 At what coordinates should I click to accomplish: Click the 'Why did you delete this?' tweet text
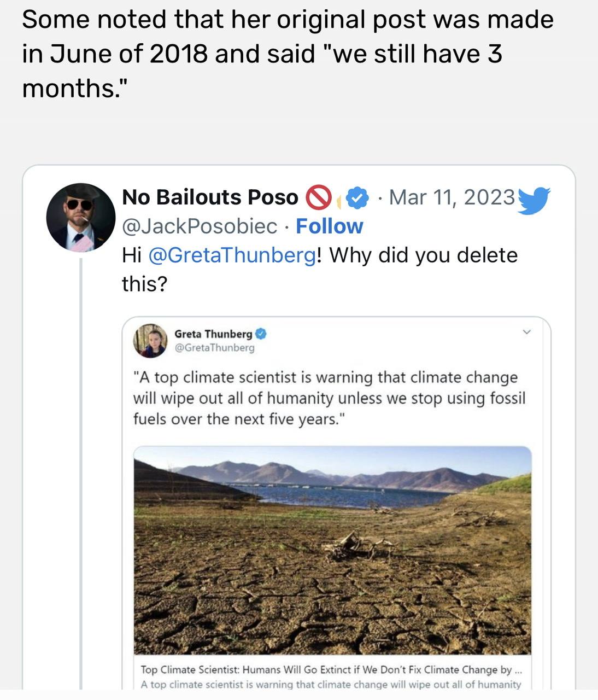click(320, 269)
